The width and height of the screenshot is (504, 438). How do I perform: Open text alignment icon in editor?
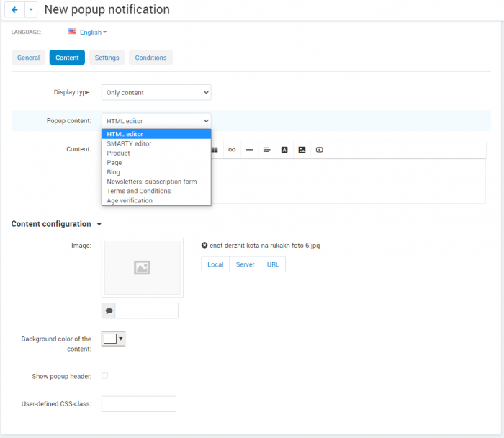[x=267, y=150]
